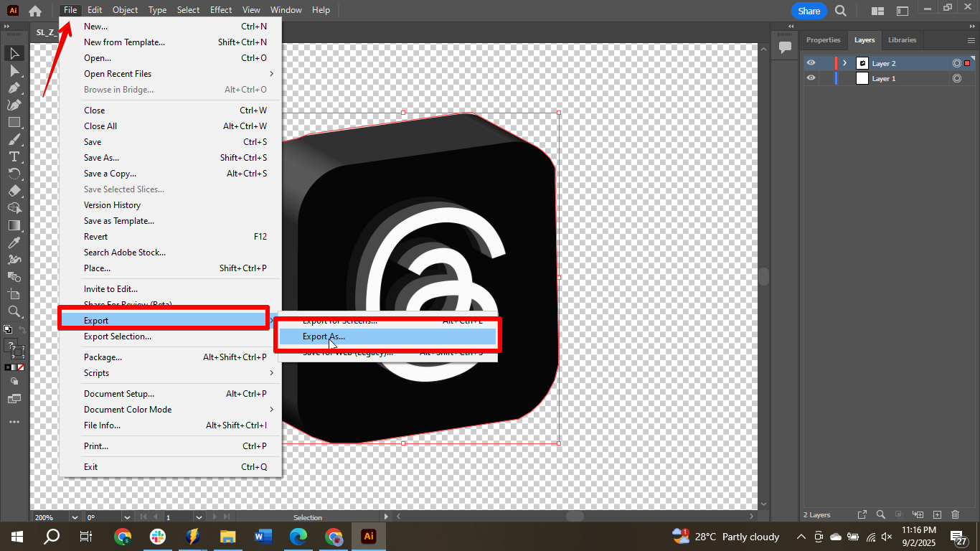
Task: Hide Layer 2 with its eye toggle
Action: coord(811,62)
